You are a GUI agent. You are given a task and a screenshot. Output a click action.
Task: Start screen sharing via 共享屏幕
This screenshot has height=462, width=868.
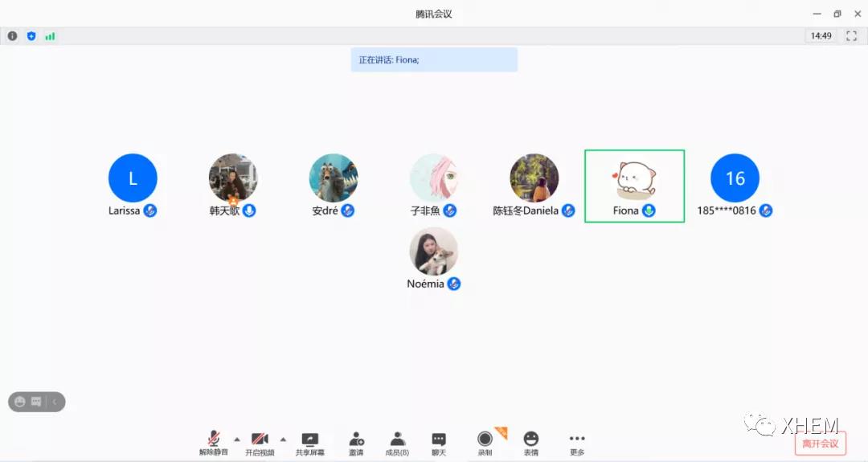(309, 442)
